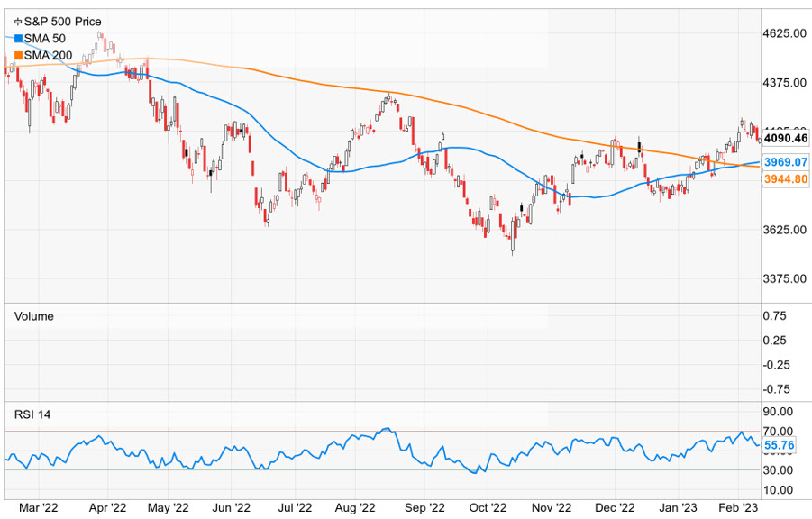The image size is (812, 519).
Task: Click the Mar '22 date label
Action: pos(39,508)
